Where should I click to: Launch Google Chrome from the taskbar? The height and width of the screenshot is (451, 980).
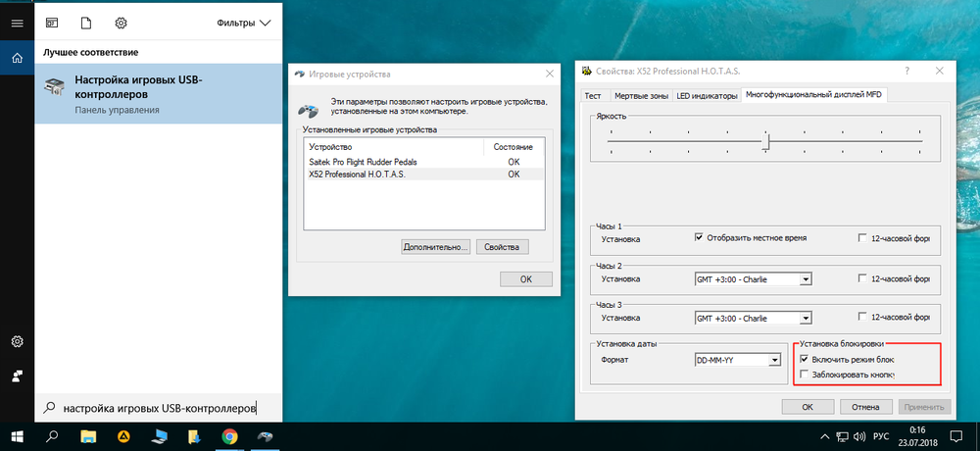[x=229, y=436]
